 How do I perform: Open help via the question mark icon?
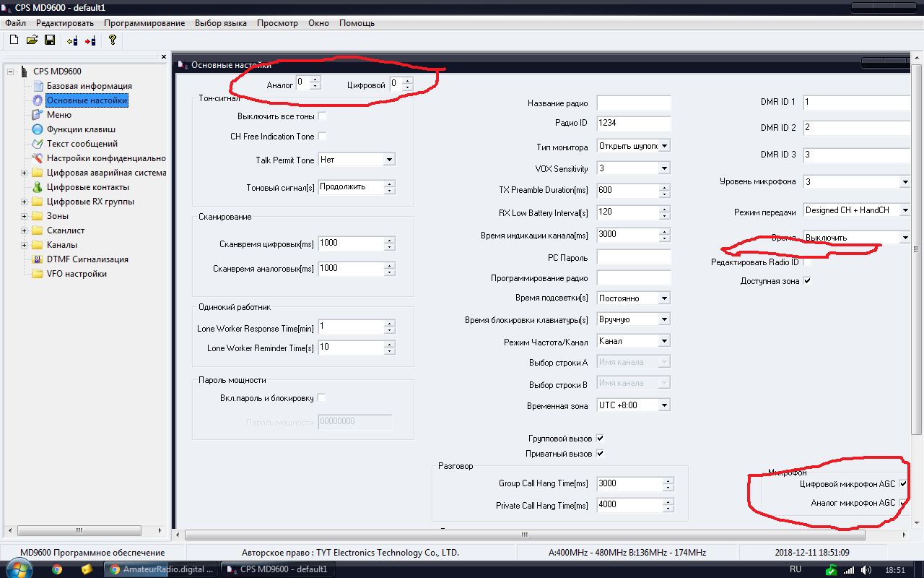coord(113,40)
